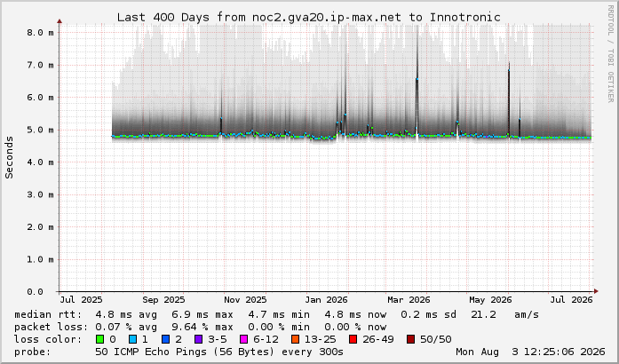Screen dimensions: 619x364
Task: Click the 'Jan 2026' x-axis label
Action: [x=326, y=300]
